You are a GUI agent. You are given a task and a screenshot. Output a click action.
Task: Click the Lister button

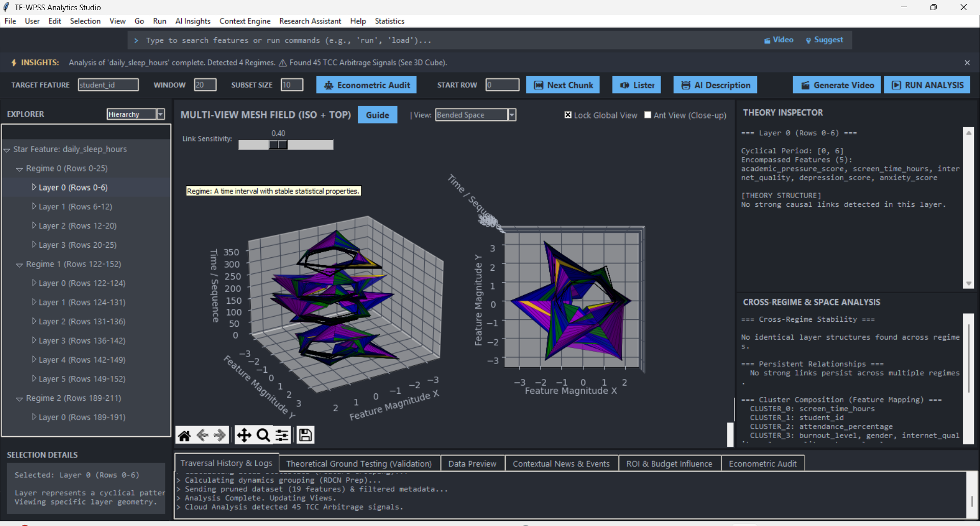coord(636,85)
